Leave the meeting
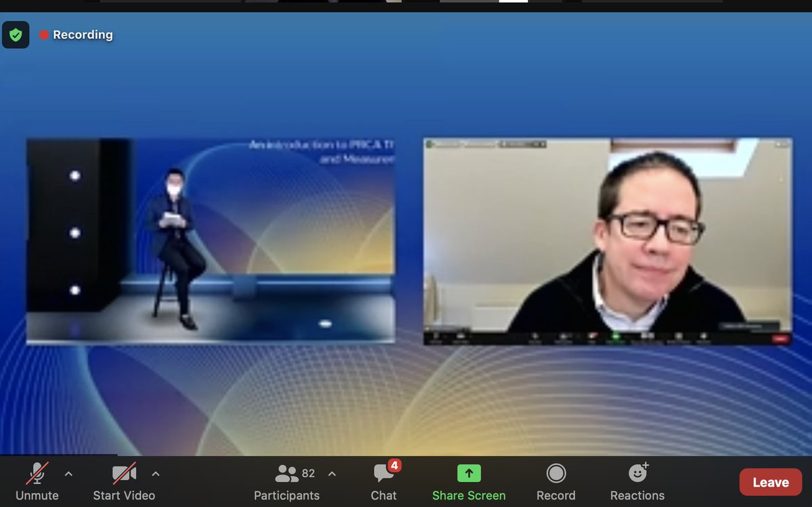812x507 pixels. click(x=771, y=482)
